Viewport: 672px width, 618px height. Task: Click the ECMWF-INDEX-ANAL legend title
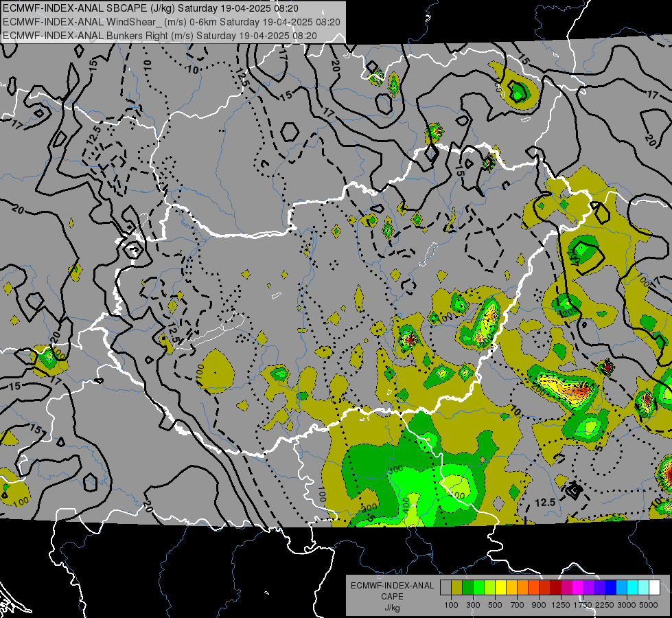(392, 586)
